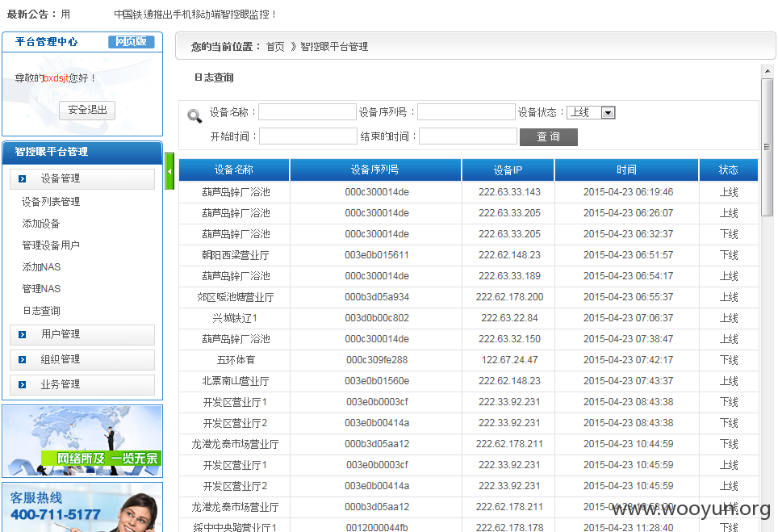This screenshot has width=778, height=532.
Task: Click IP address 222.62.178.200
Action: click(x=509, y=297)
